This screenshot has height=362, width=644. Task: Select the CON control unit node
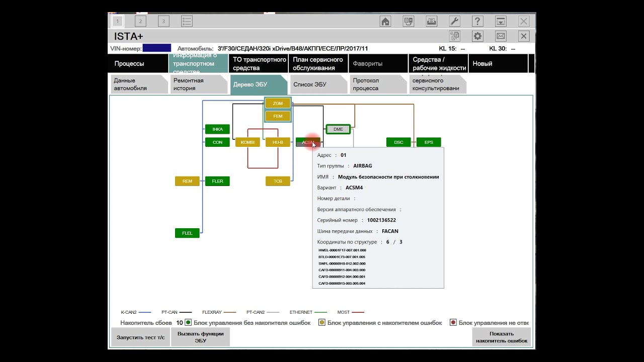(x=217, y=142)
